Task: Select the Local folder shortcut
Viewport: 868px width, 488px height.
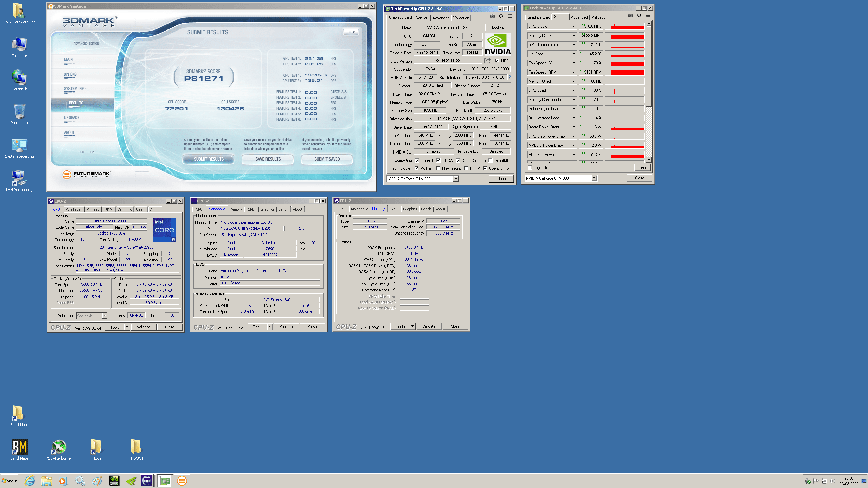Action: coord(98,450)
